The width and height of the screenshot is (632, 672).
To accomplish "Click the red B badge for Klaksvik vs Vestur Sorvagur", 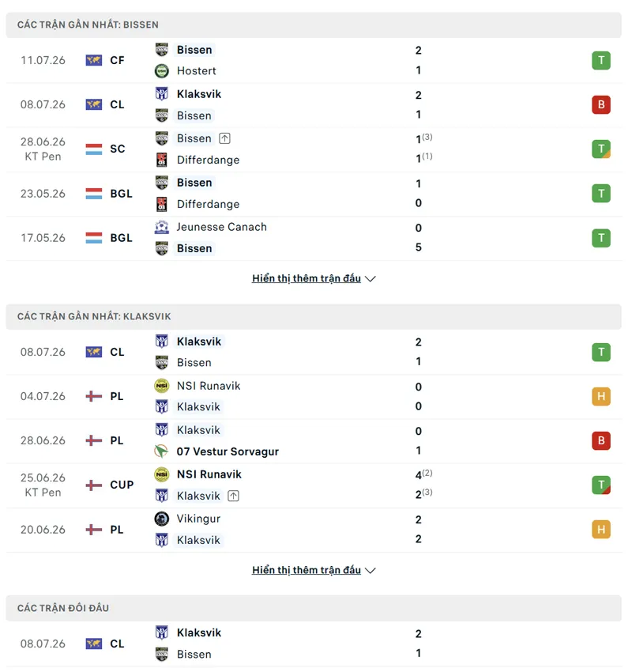I will (601, 440).
